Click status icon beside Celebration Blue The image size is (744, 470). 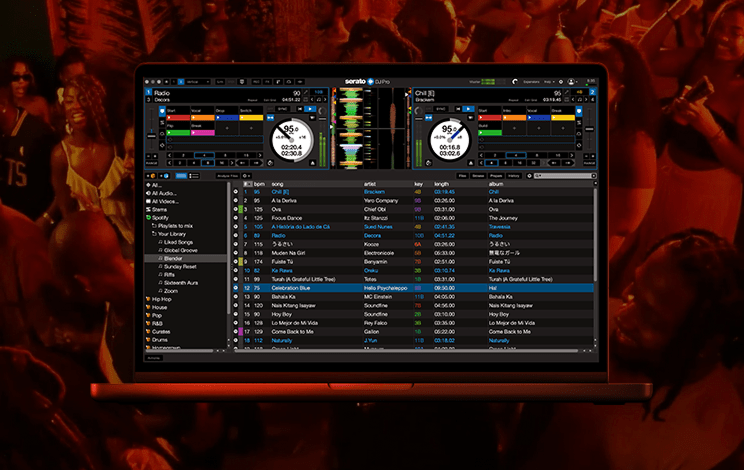click(236, 288)
